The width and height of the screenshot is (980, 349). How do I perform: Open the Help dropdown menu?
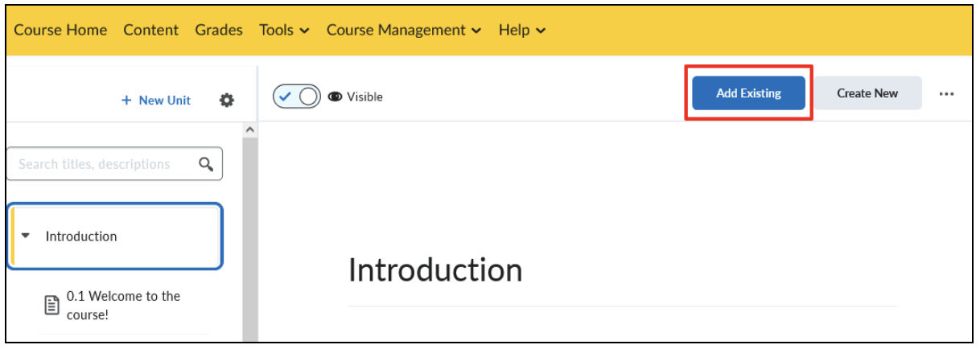coord(522,30)
